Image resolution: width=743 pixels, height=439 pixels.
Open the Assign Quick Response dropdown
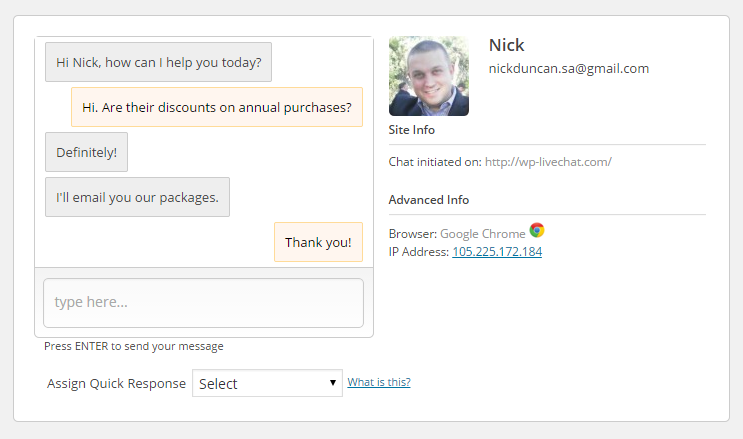[x=267, y=383]
